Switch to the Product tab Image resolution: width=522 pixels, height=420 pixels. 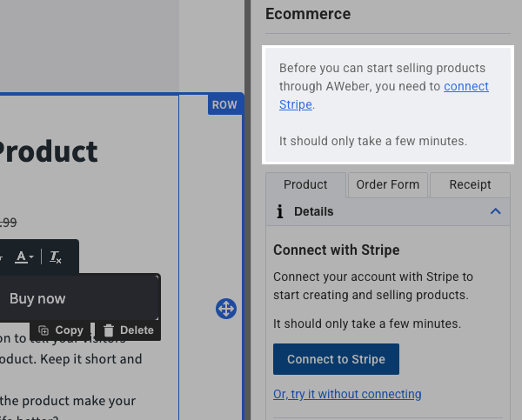click(x=305, y=184)
